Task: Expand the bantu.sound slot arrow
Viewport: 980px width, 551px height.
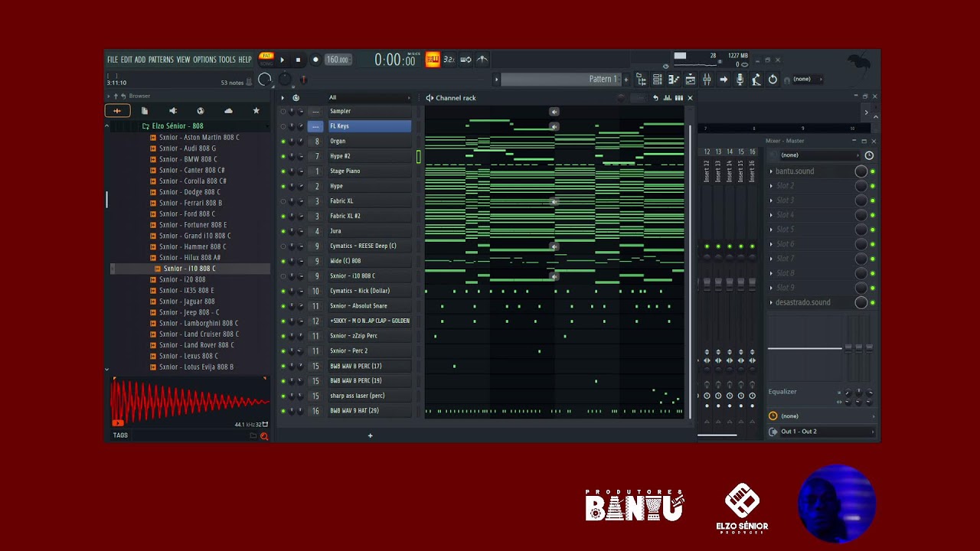Action: pos(771,171)
